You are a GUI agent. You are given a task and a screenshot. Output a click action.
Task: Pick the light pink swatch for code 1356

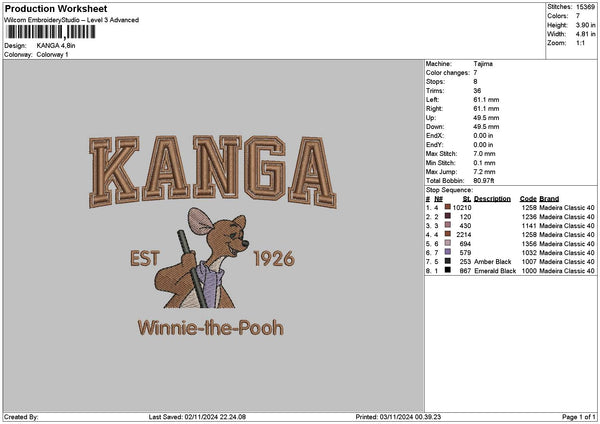coord(447,243)
